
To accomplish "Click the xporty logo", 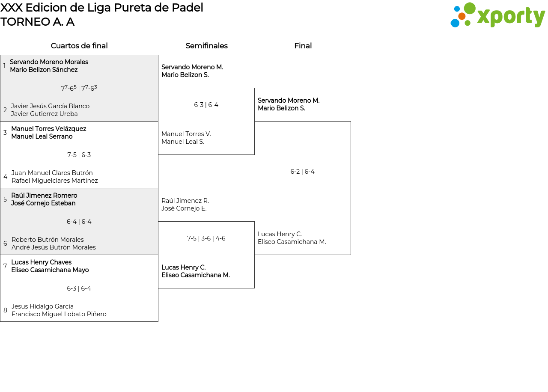I will 497,15.
